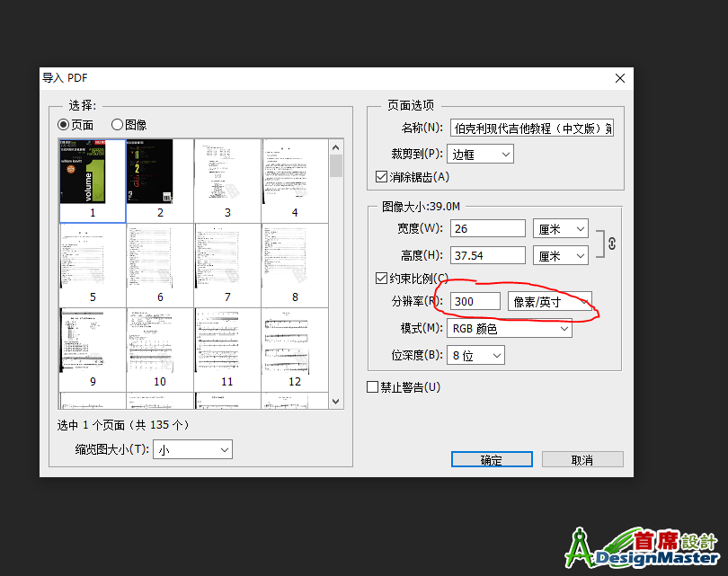
Task: Select page 12 thumbnail
Action: [295, 350]
